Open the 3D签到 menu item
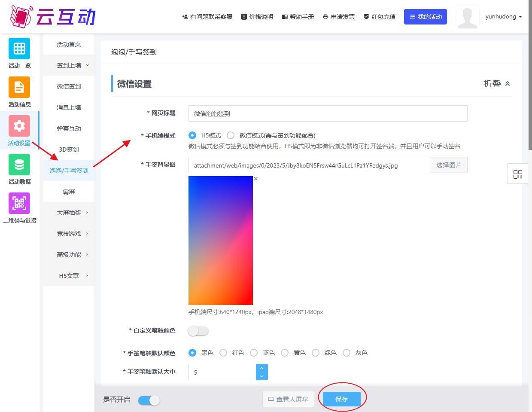Image resolution: width=532 pixels, height=412 pixels. [69, 150]
